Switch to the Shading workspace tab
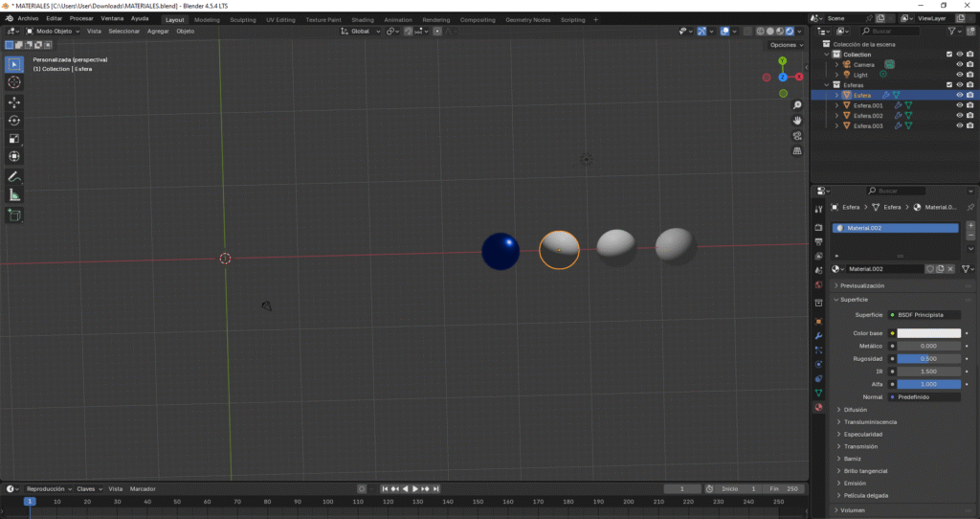 point(363,19)
